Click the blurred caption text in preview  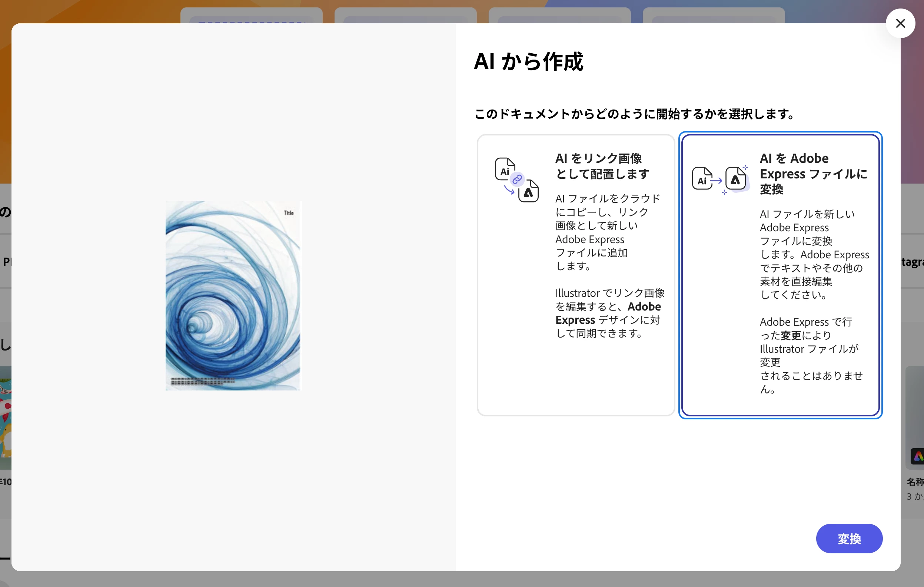[x=202, y=381]
